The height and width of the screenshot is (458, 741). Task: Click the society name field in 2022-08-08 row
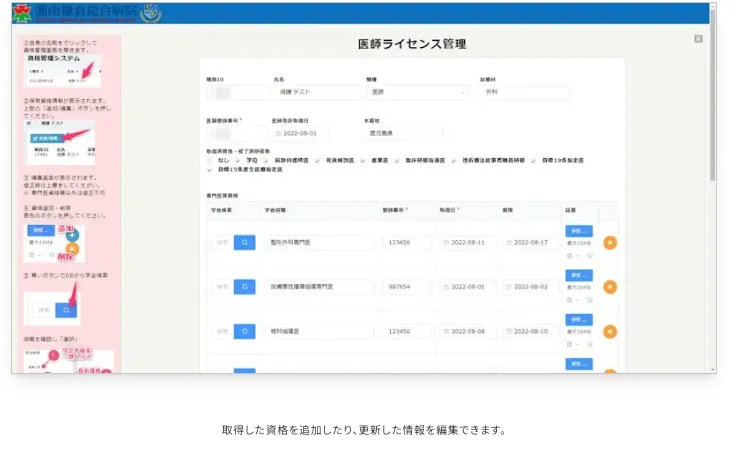click(319, 331)
